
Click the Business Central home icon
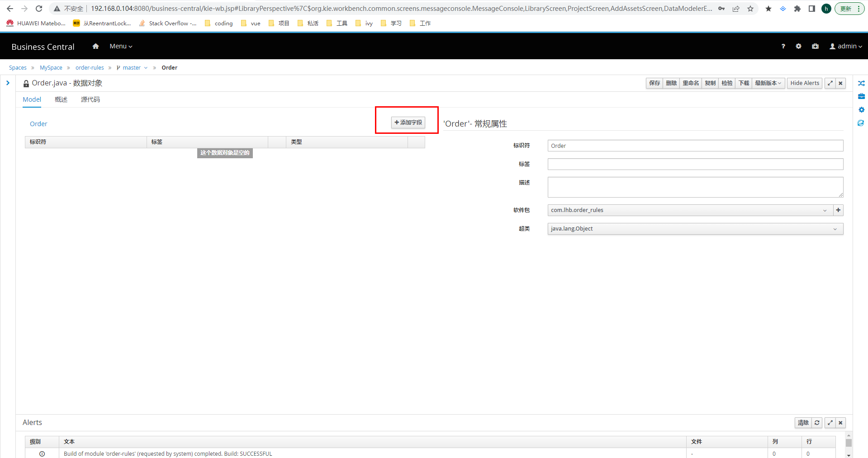pyautogui.click(x=95, y=46)
